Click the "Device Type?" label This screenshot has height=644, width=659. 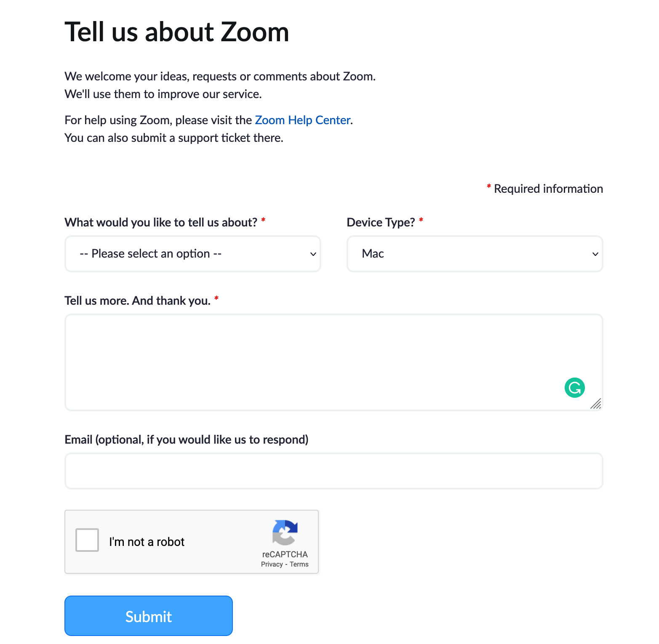(381, 222)
